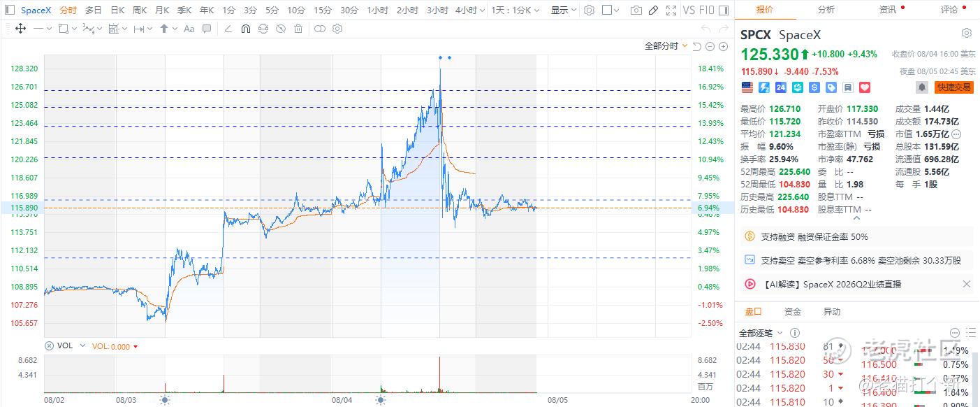The image size is (980, 407).
Task: Add stock to favorites heart icon
Action: tap(865, 87)
